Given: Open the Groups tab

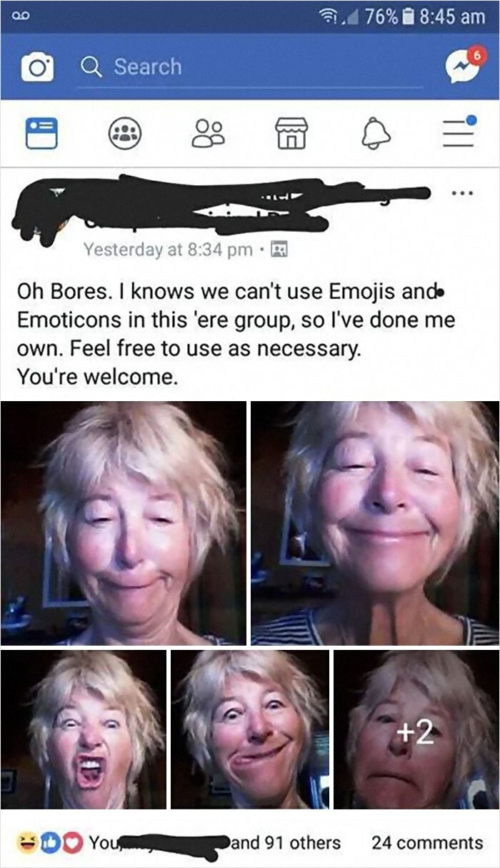Looking at the screenshot, I should pos(126,134).
